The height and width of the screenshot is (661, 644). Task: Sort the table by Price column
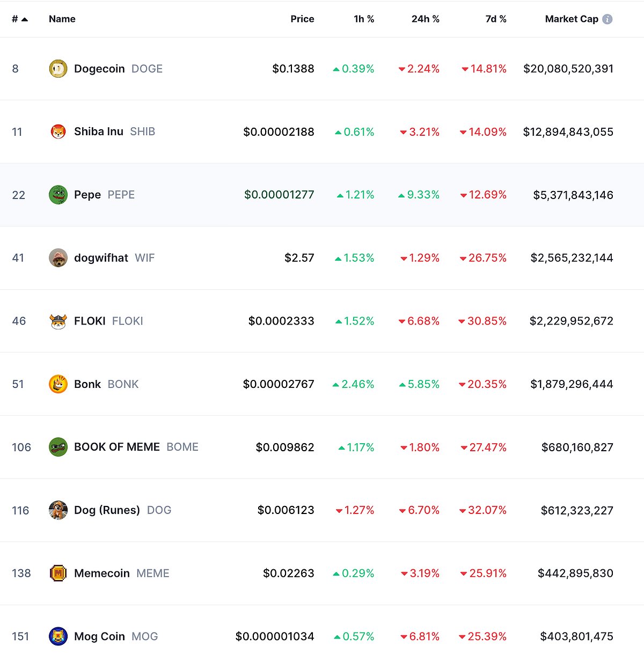302,19
